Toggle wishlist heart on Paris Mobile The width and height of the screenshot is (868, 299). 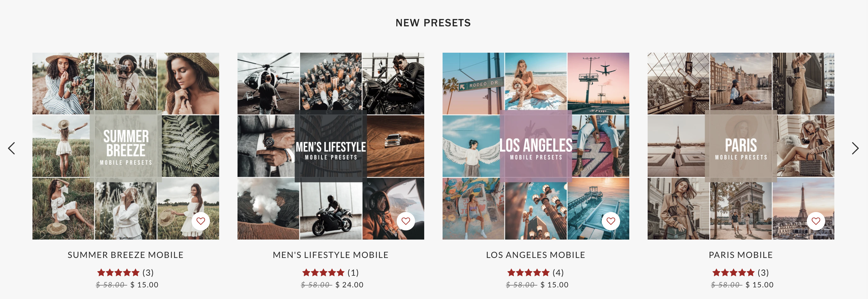tap(816, 221)
